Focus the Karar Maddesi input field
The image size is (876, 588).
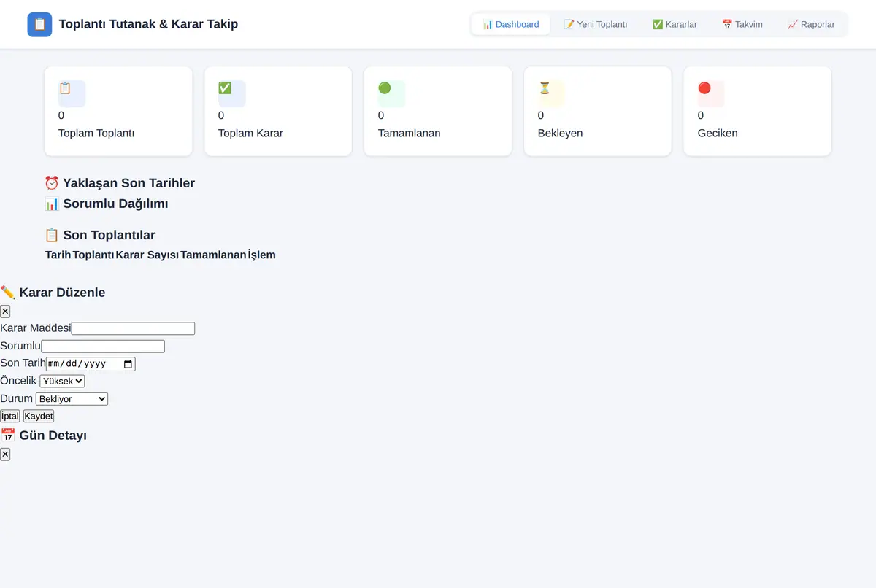pyautogui.click(x=133, y=328)
